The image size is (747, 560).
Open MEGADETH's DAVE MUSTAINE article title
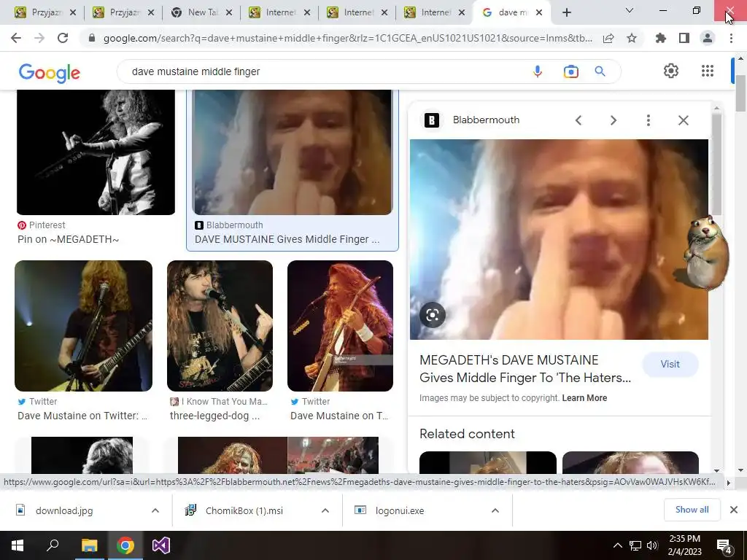pyautogui.click(x=525, y=369)
